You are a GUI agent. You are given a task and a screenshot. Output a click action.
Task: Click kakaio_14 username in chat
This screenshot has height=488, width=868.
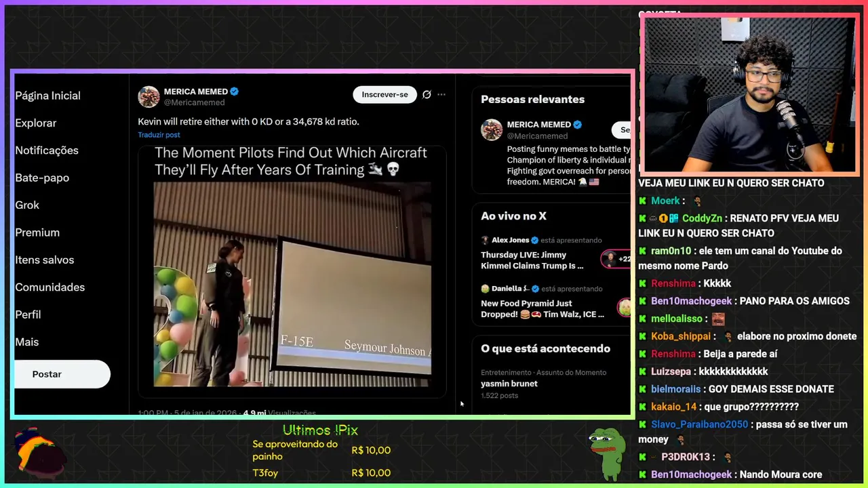click(x=673, y=407)
